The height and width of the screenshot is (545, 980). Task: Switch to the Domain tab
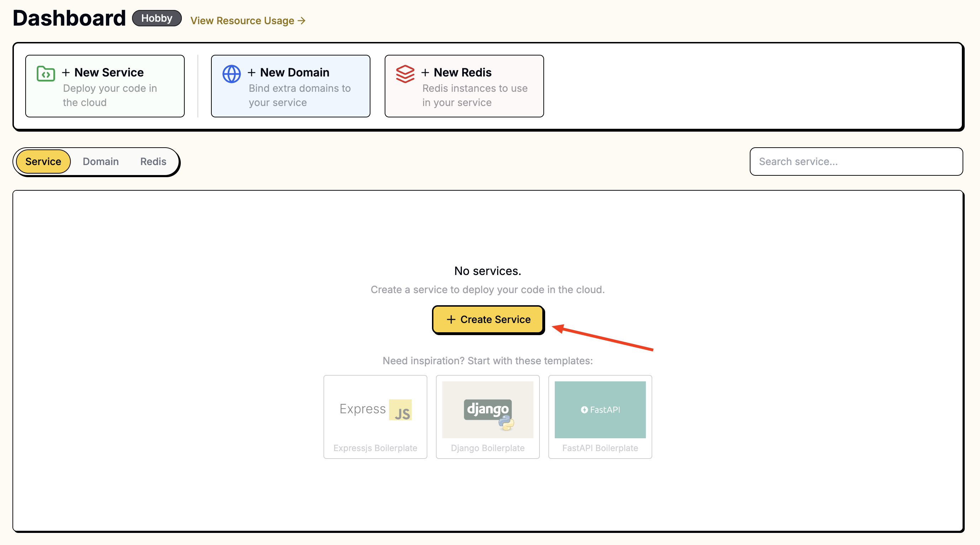coord(101,162)
